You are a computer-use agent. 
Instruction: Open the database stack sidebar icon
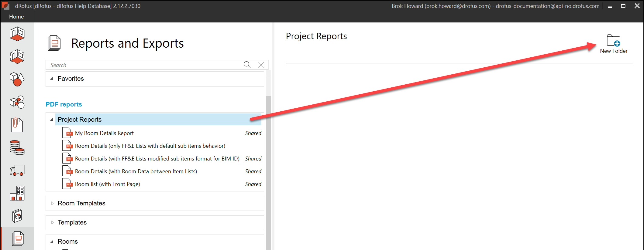click(17, 148)
